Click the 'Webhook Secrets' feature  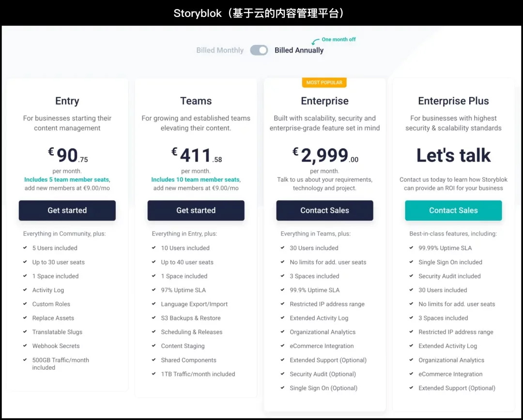pos(56,346)
